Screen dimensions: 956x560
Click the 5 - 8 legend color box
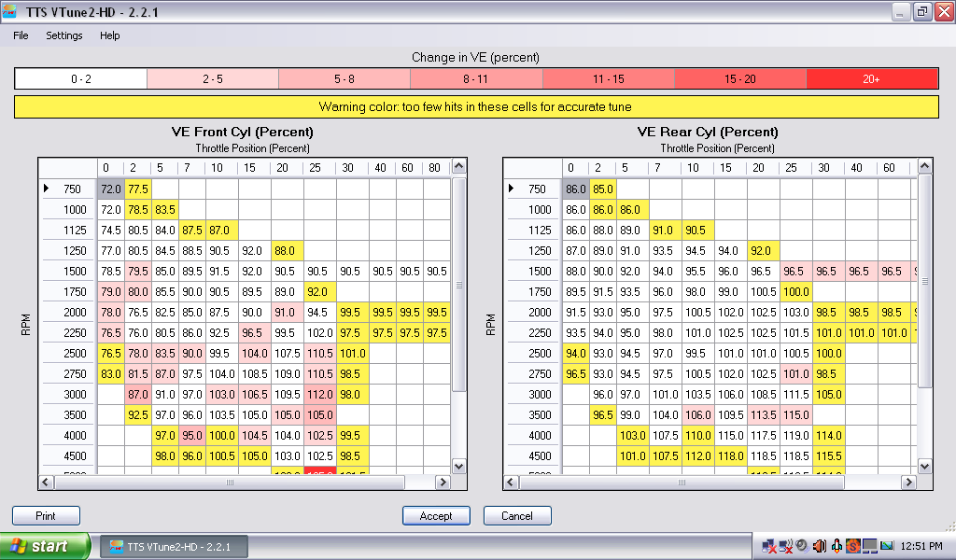click(x=344, y=78)
